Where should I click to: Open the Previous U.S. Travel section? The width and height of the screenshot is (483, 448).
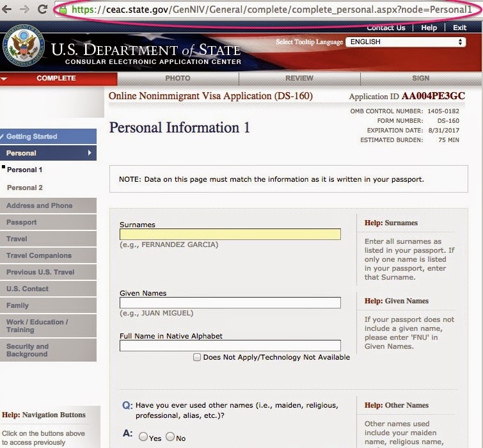click(x=48, y=272)
